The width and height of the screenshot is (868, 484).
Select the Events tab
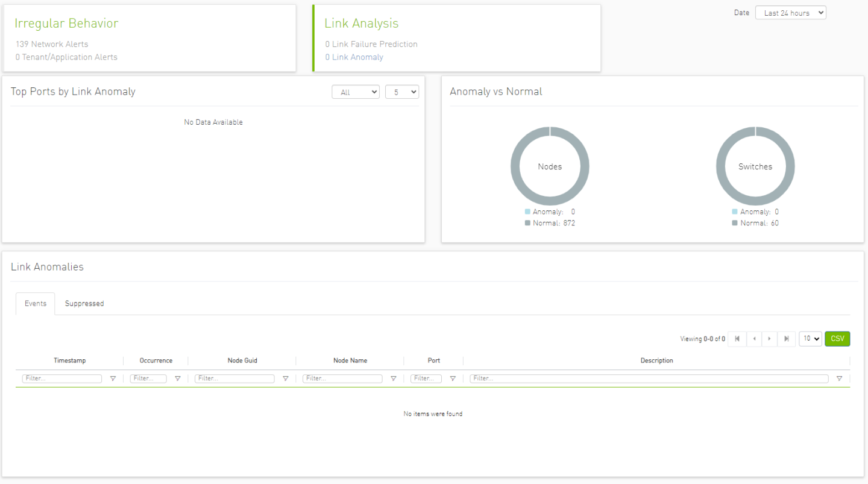(x=36, y=304)
